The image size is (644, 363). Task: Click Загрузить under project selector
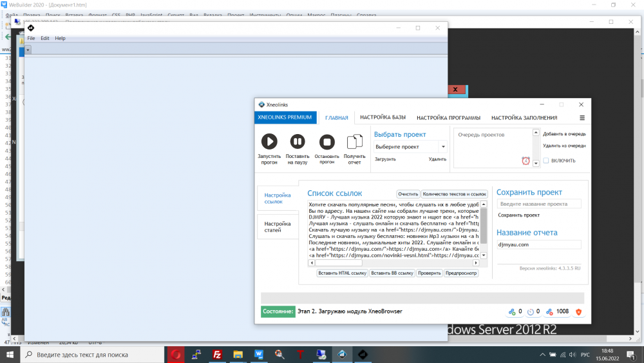pyautogui.click(x=385, y=159)
